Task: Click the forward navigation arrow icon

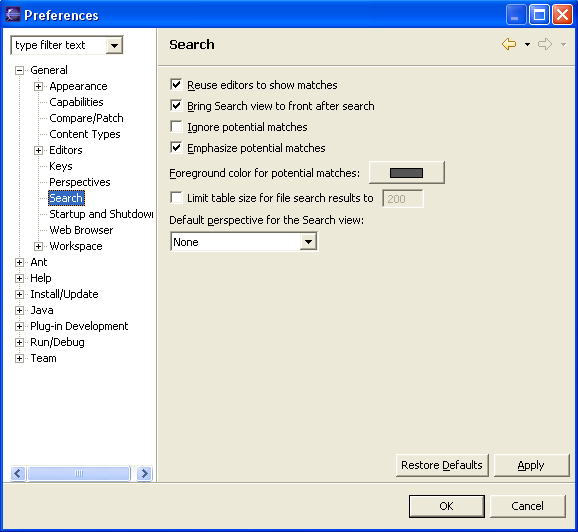Action: pyautogui.click(x=545, y=44)
